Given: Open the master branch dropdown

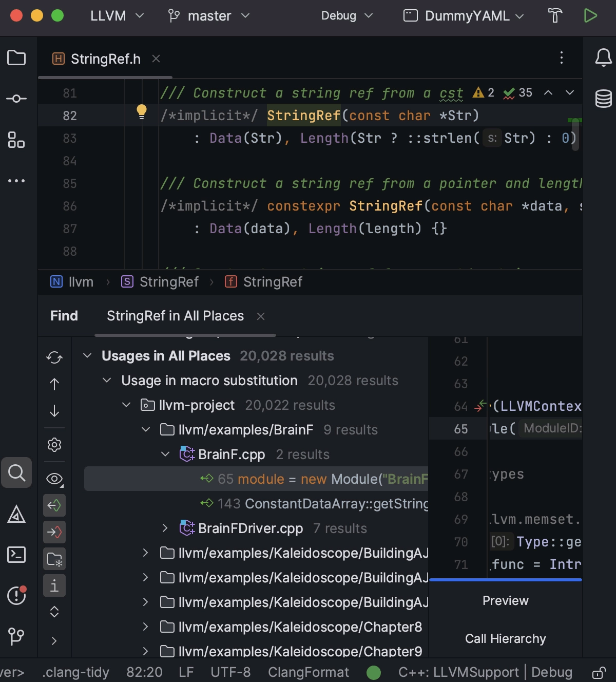Looking at the screenshot, I should [x=209, y=16].
